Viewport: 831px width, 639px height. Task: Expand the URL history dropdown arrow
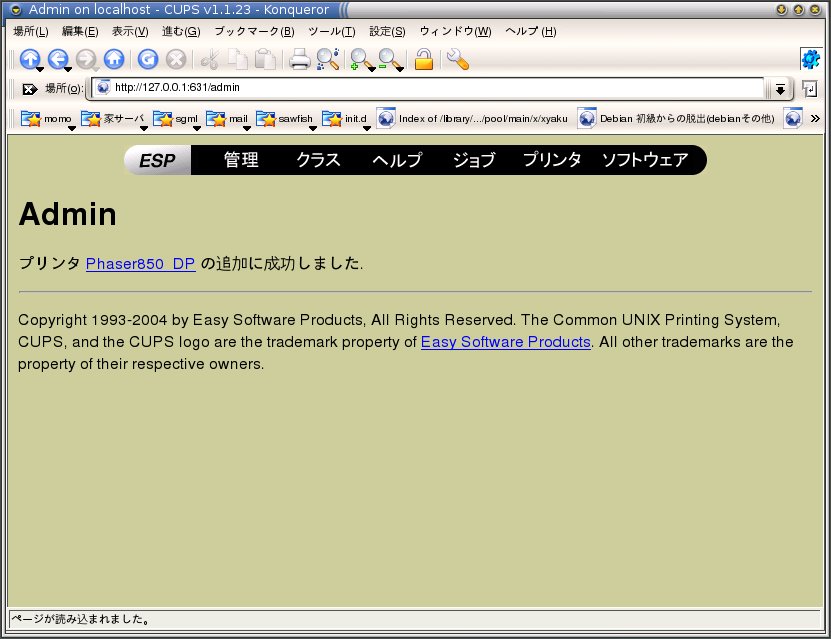[780, 89]
